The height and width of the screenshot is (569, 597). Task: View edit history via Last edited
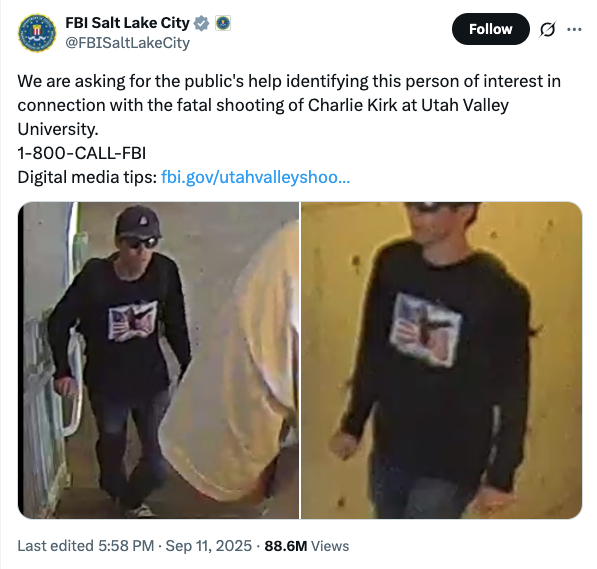point(56,546)
